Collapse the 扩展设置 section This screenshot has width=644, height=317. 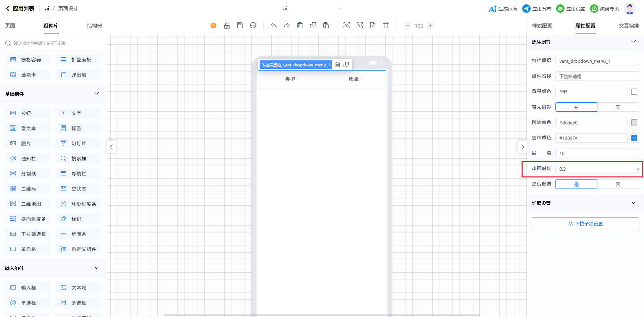click(x=634, y=203)
